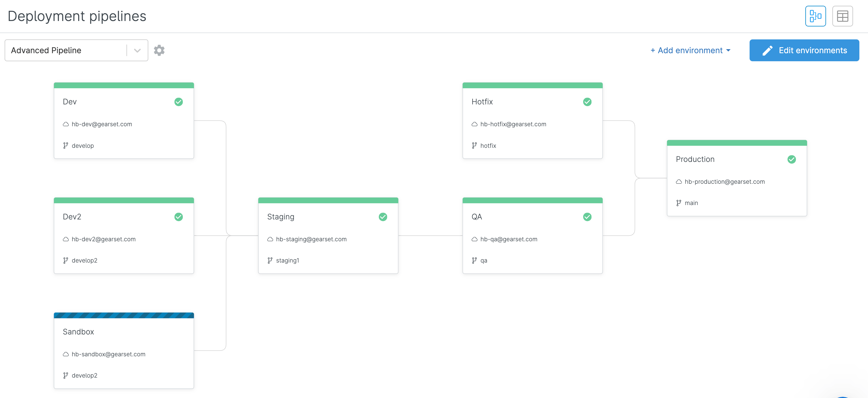Switch to pipeline graph view
Image resolution: width=868 pixels, height=398 pixels.
click(815, 16)
